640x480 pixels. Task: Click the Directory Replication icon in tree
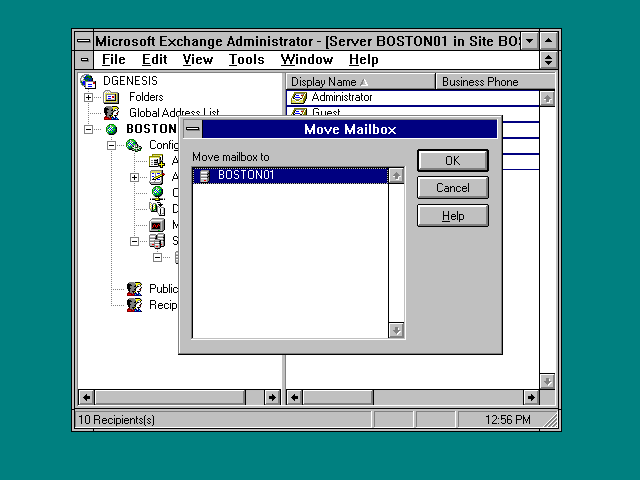(x=157, y=209)
